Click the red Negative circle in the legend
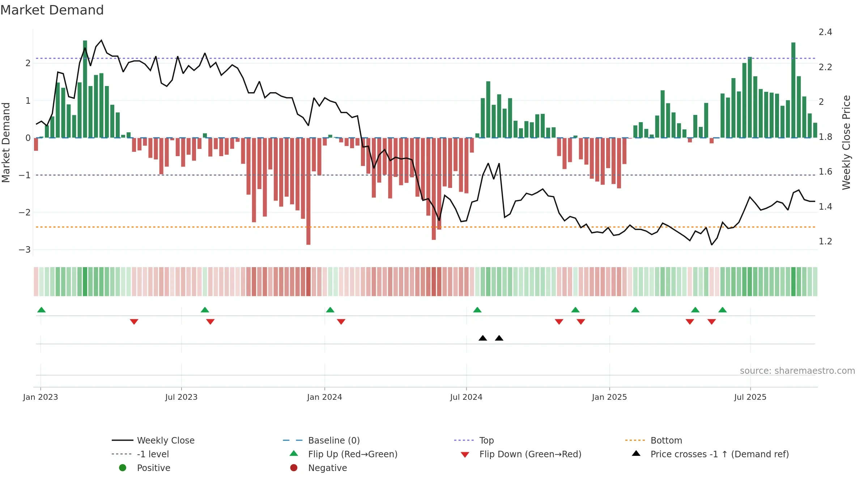 pos(294,468)
